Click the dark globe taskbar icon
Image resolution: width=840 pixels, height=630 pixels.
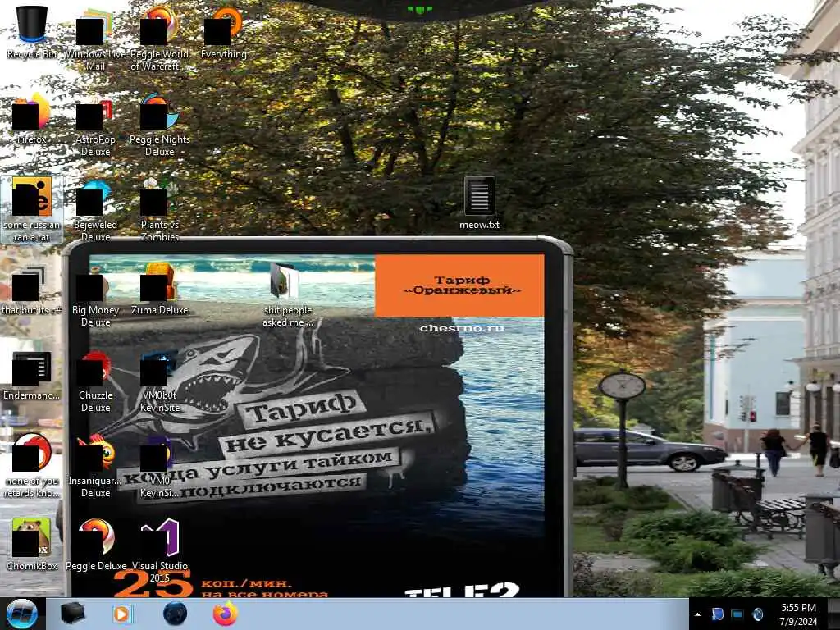[175, 614]
